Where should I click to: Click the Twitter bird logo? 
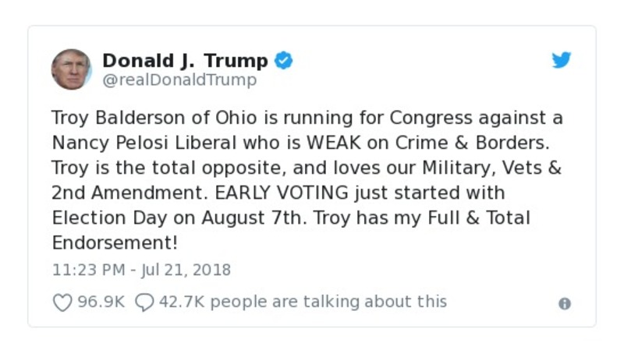point(562,60)
